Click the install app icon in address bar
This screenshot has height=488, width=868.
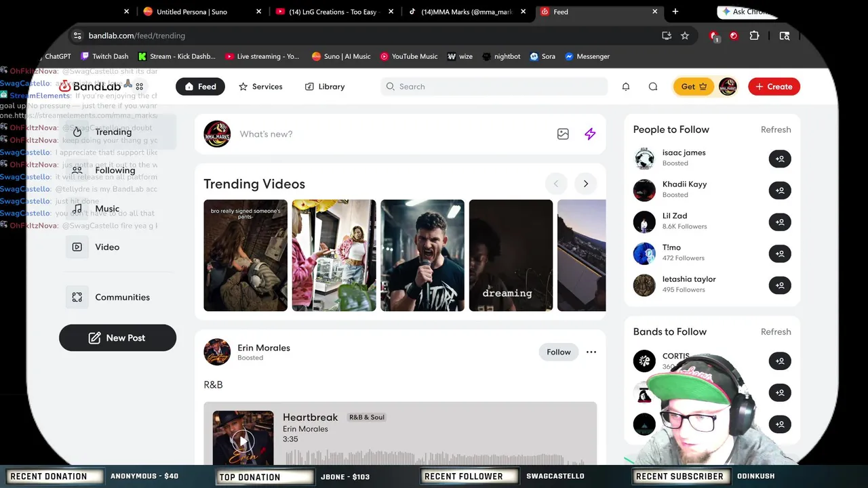667,36
